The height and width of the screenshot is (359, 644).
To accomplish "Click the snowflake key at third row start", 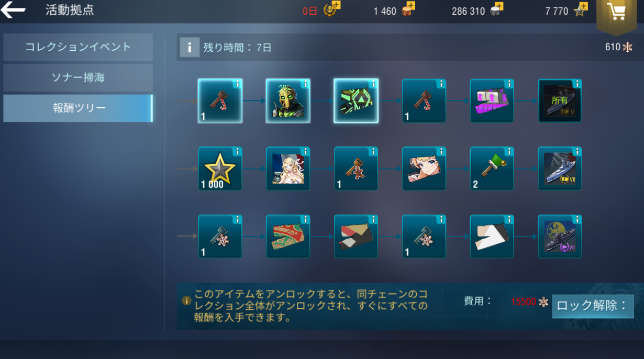I will click(220, 237).
